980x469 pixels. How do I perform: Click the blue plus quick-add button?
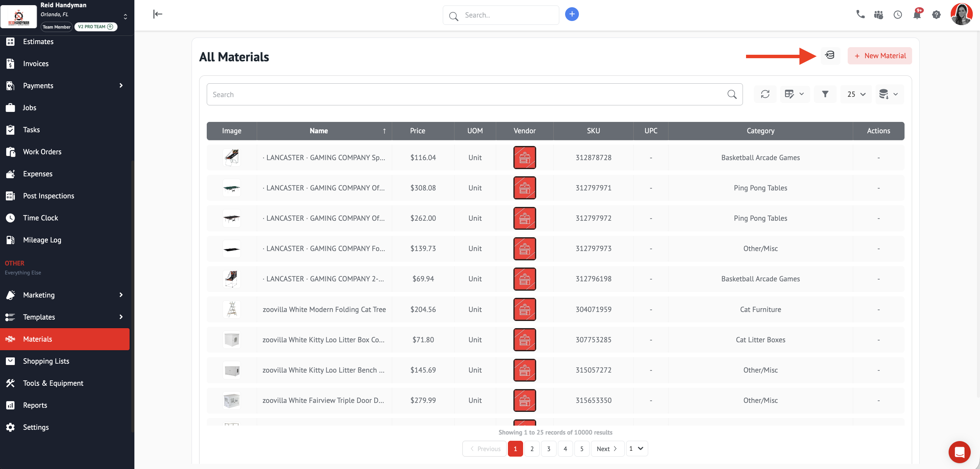pos(571,14)
